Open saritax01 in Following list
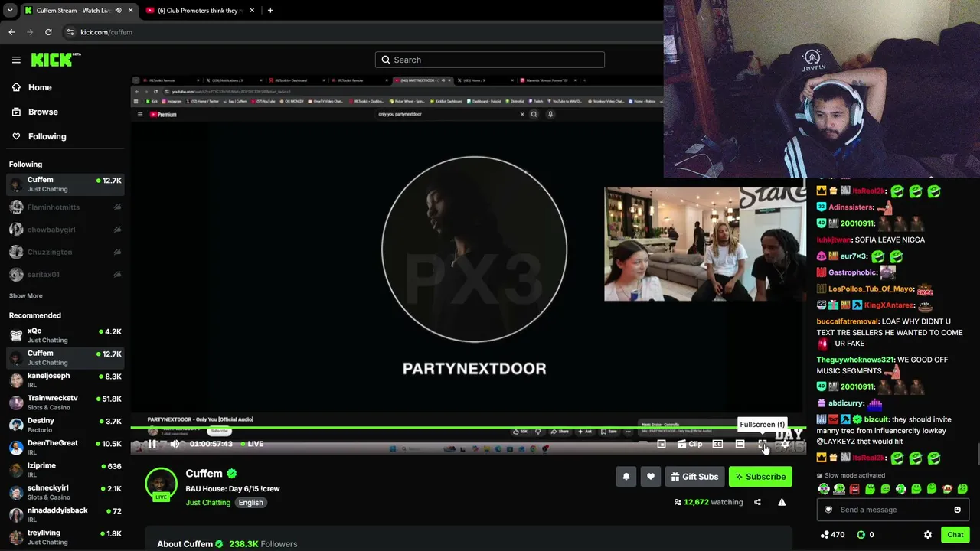The width and height of the screenshot is (980, 551). (65, 274)
